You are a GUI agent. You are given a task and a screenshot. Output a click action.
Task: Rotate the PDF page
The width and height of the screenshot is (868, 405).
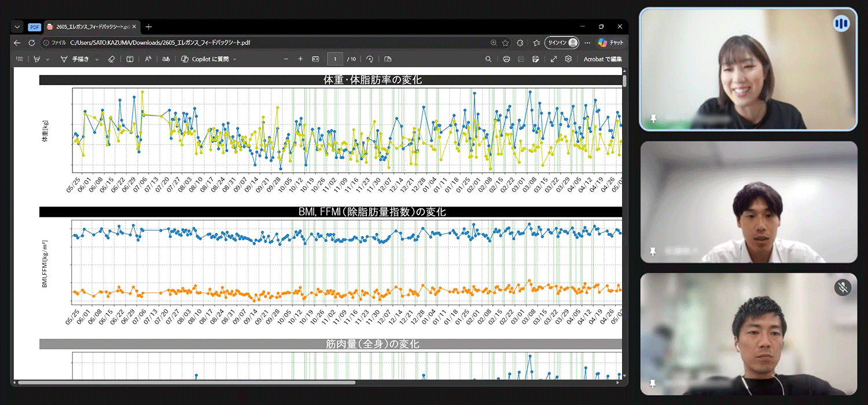(x=370, y=59)
